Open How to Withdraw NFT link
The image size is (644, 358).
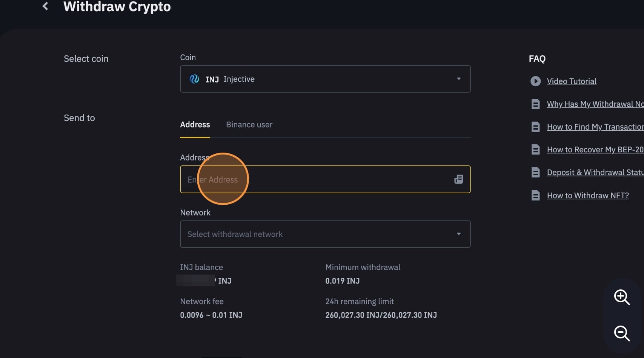click(x=587, y=196)
